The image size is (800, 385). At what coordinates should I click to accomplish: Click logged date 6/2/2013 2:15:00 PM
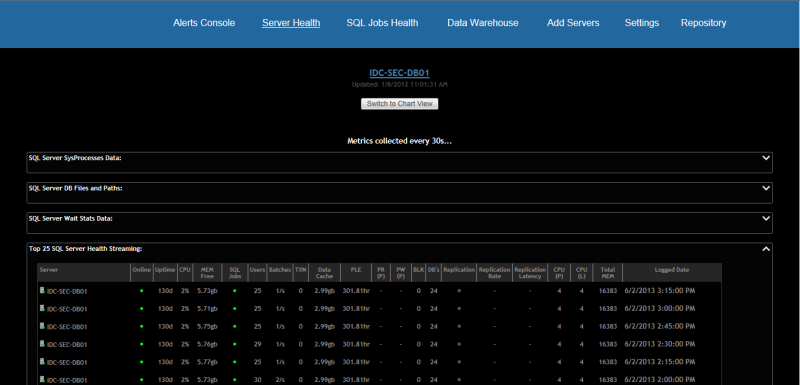click(x=660, y=362)
